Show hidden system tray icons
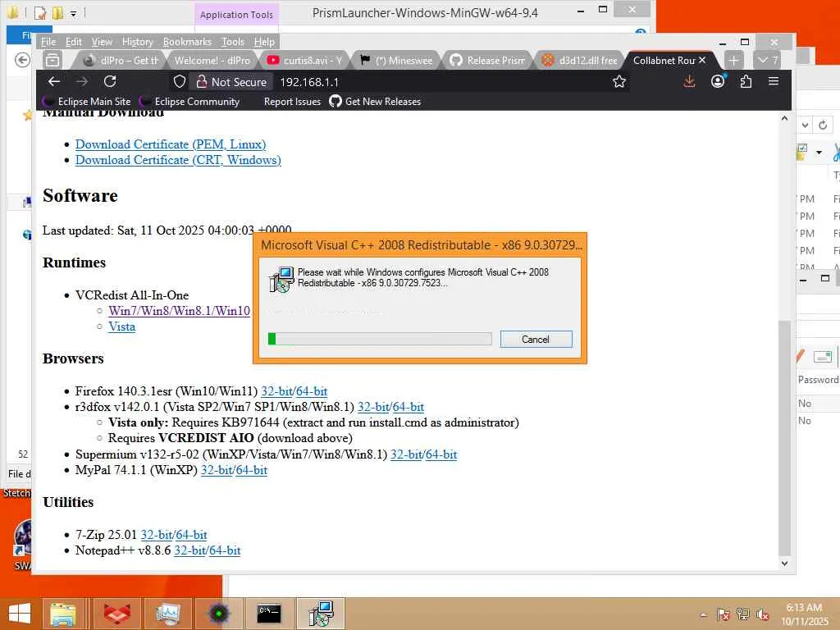Screen dimensions: 840x630 click(x=703, y=615)
